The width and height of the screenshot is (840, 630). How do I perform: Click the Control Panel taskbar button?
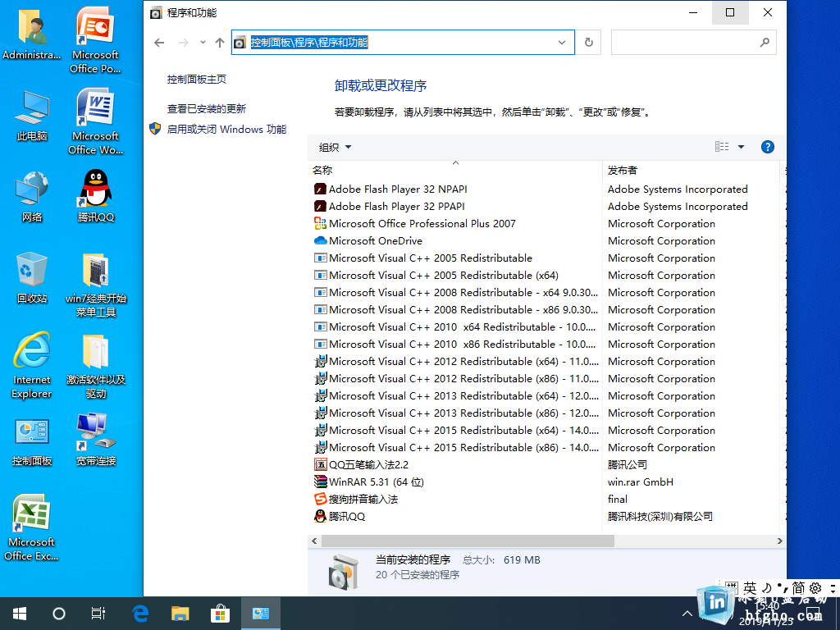coord(260,614)
